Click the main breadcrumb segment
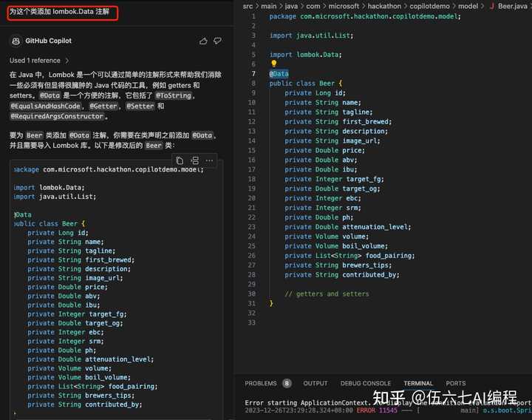The width and height of the screenshot is (532, 420). pyautogui.click(x=269, y=6)
